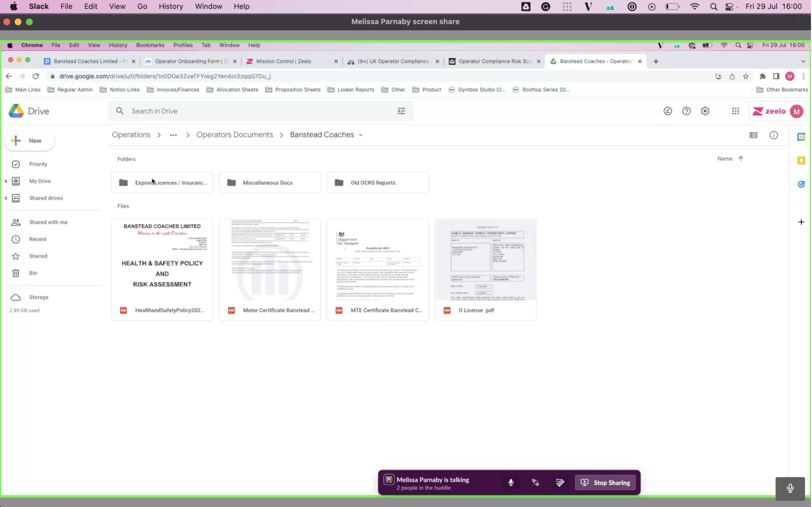Screen dimensions: 812x507
Task: Select O License .pdf file
Action: (486, 270)
